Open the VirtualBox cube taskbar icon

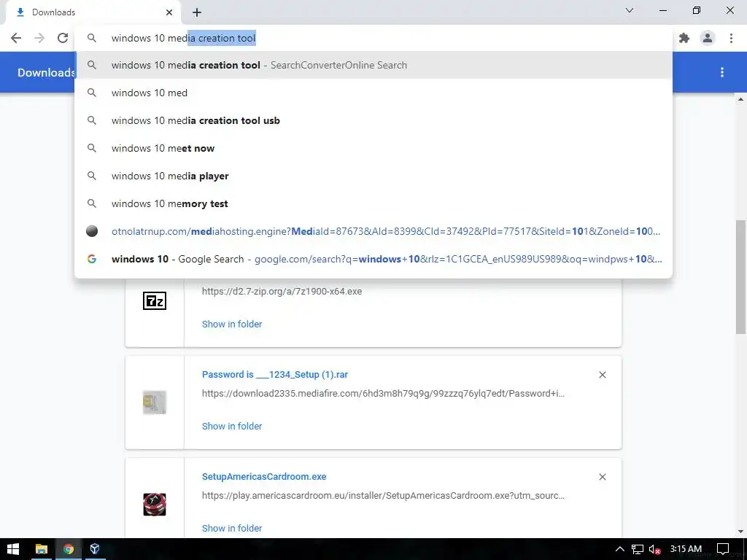tap(95, 549)
